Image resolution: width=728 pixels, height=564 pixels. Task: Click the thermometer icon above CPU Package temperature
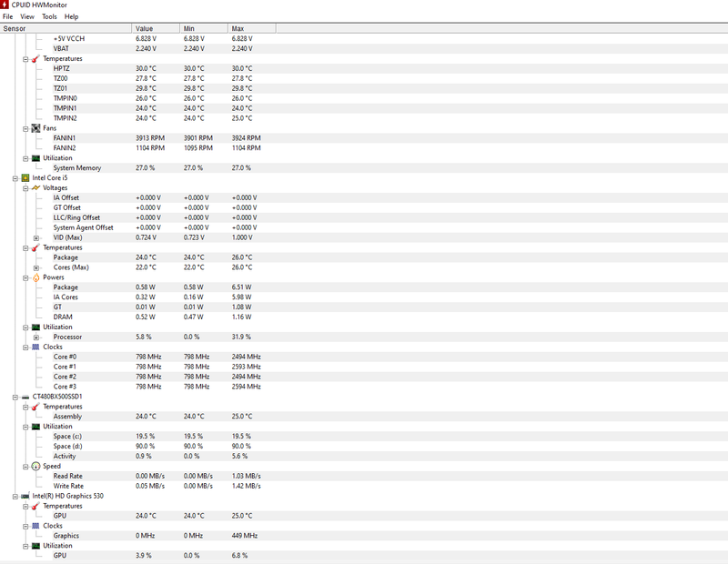35,247
